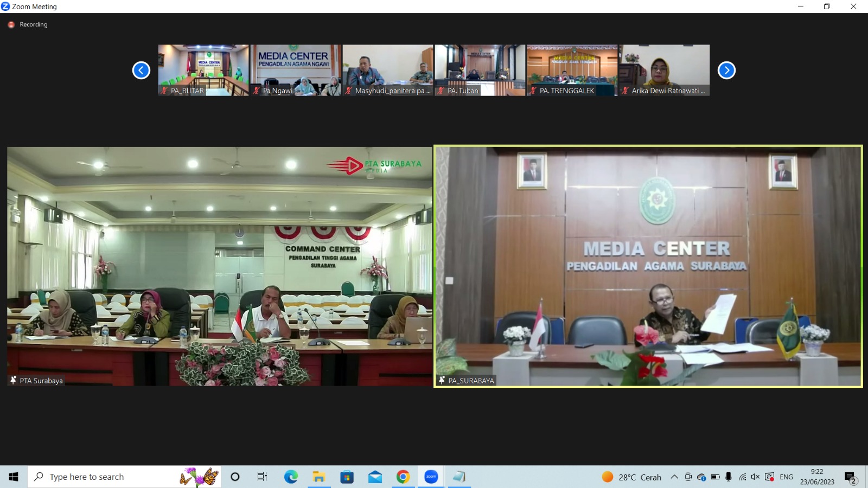Go to previous page of participant thumbnails
Image resolution: width=868 pixels, height=488 pixels.
(x=141, y=70)
